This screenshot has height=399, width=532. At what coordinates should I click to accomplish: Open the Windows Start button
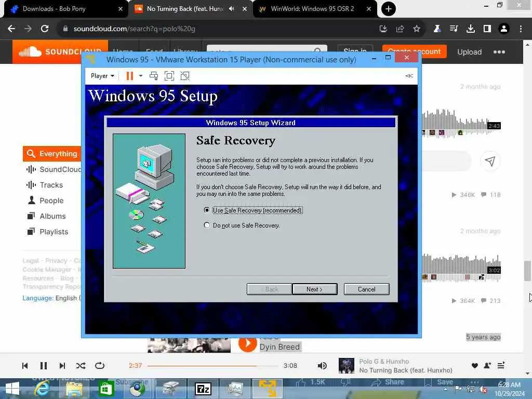(x=12, y=389)
